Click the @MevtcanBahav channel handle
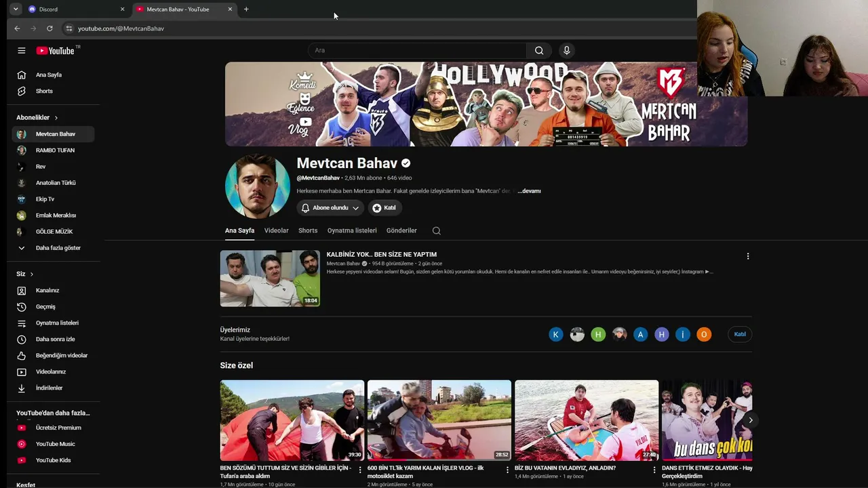This screenshot has height=488, width=868. pos(318,178)
